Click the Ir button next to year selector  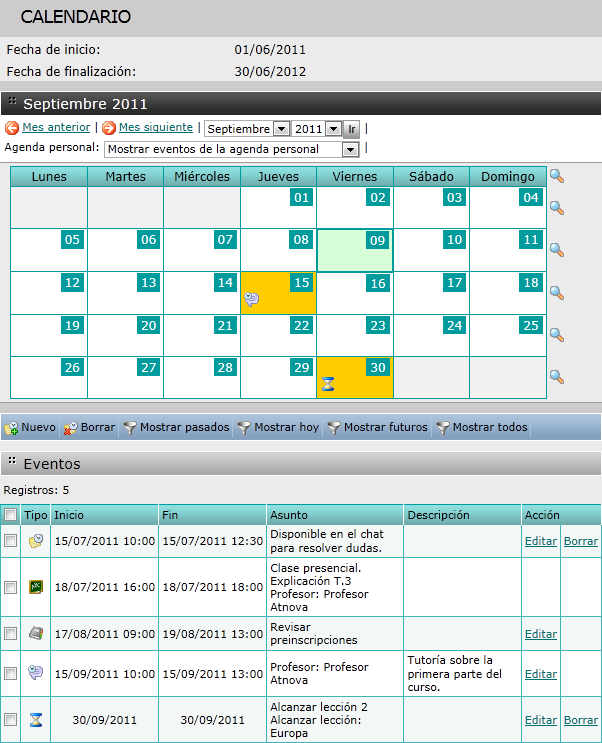[351, 129]
